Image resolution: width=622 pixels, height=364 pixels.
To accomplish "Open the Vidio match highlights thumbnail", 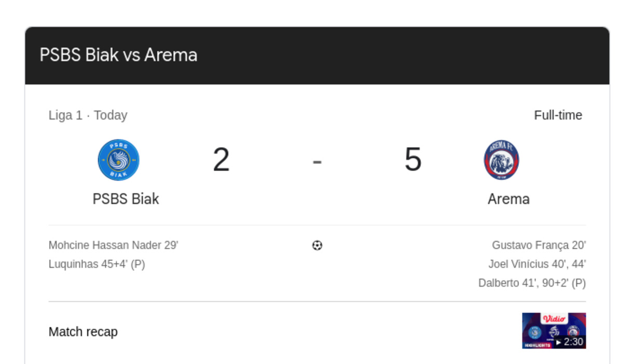I will 554,331.
